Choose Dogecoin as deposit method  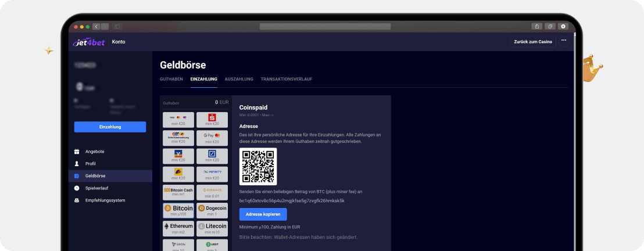coord(212,210)
